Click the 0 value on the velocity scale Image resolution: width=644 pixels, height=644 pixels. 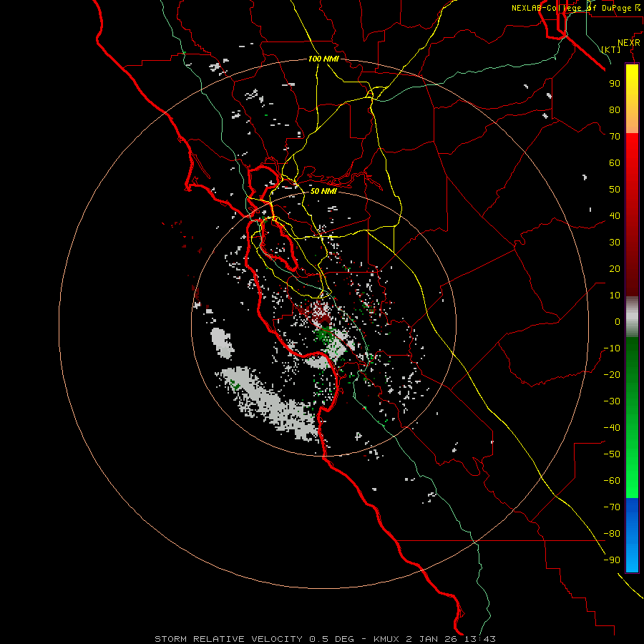click(618, 321)
